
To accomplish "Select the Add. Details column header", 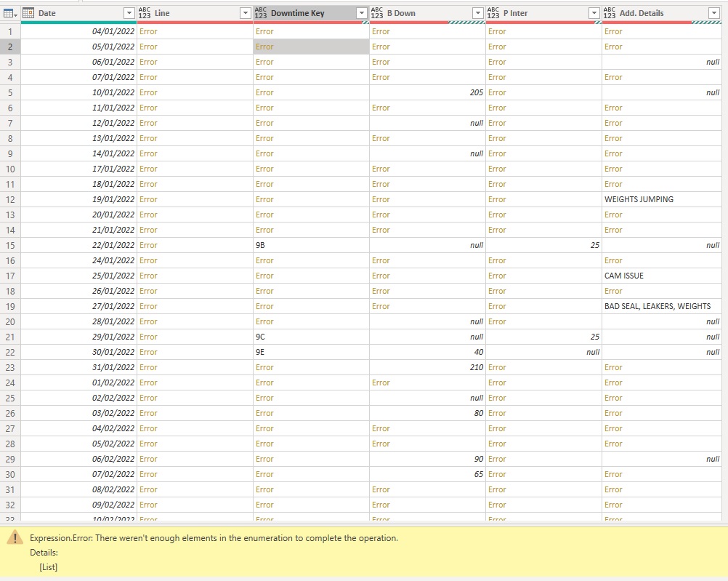I will click(x=662, y=13).
